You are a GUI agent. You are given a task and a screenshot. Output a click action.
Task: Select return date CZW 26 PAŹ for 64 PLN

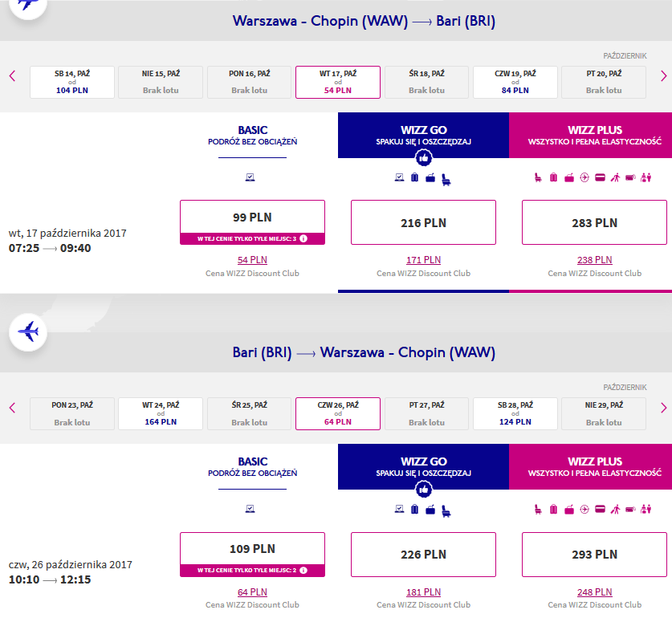[338, 413]
